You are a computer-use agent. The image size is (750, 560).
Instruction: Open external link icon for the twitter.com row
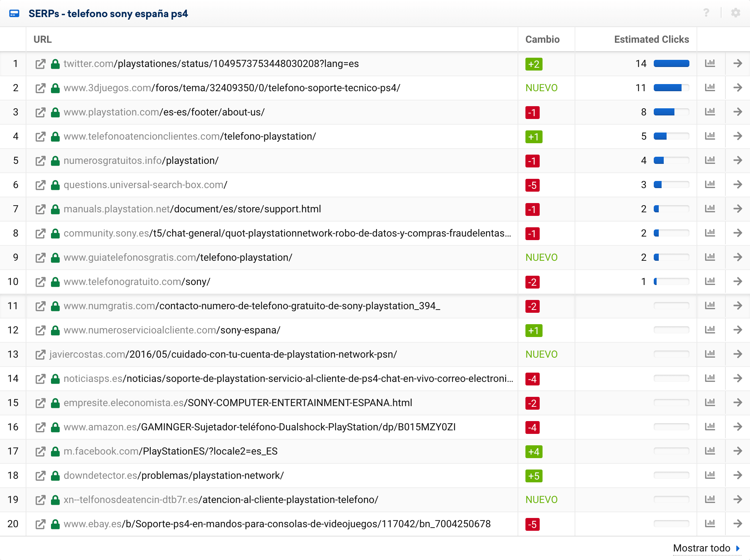[x=40, y=64]
